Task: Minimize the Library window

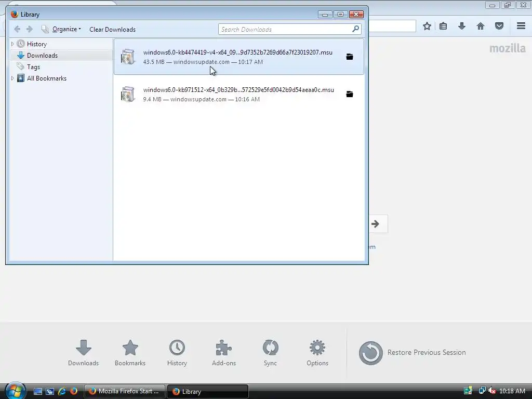Action: [x=325, y=14]
